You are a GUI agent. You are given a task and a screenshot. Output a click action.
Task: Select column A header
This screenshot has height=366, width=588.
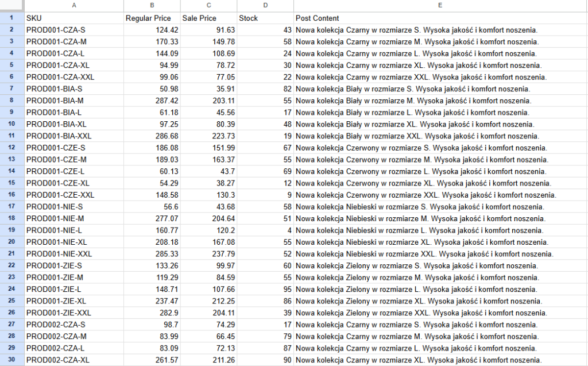[x=73, y=6]
